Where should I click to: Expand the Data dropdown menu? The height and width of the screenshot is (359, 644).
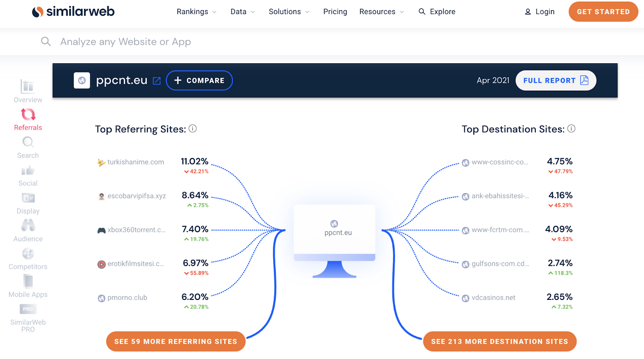242,12
